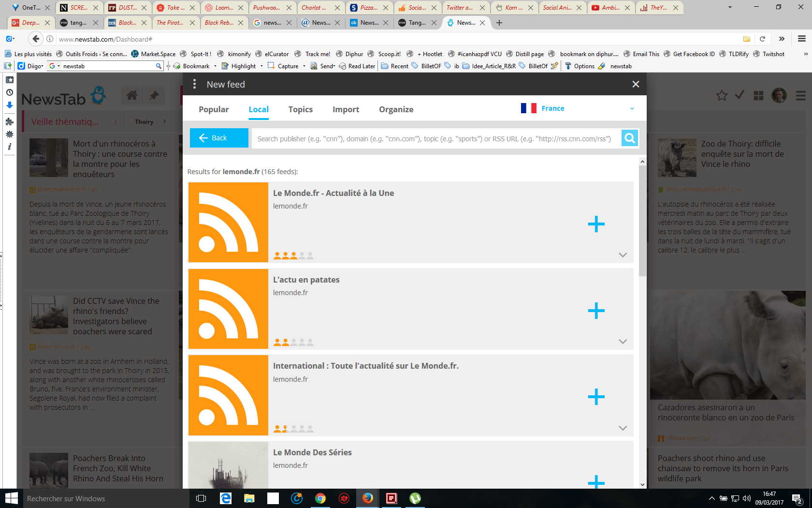
Task: Reload the page with the refresh icon
Action: (762, 39)
